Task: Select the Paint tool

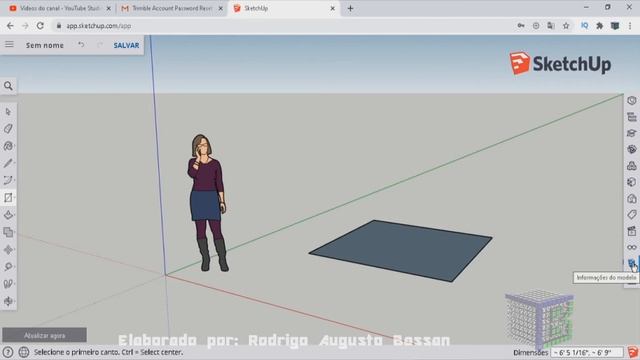Action: [x=8, y=146]
